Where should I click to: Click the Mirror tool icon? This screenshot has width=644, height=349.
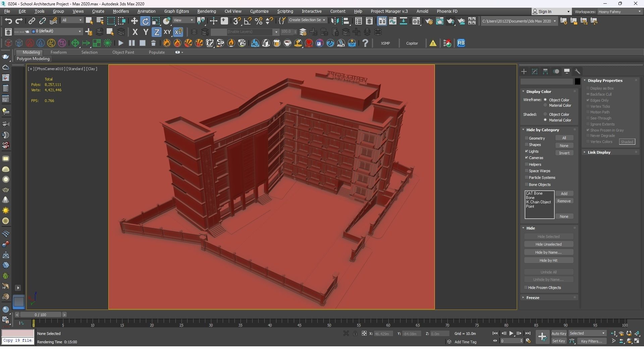pyautogui.click(x=335, y=21)
